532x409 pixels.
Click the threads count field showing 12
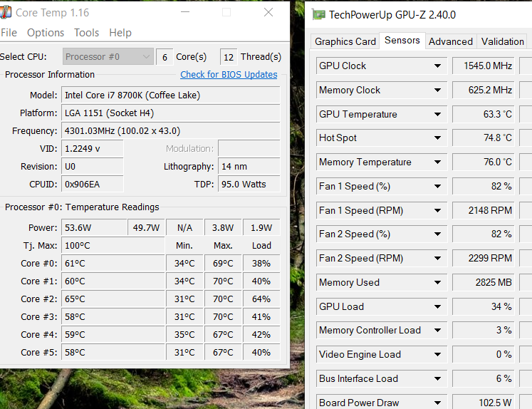(x=229, y=57)
